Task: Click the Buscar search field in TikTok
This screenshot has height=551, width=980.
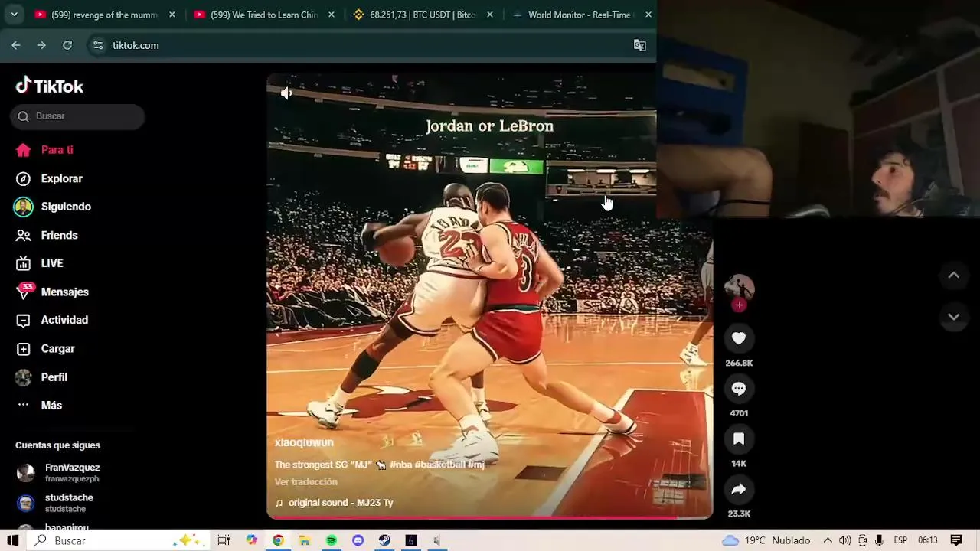Action: [77, 116]
